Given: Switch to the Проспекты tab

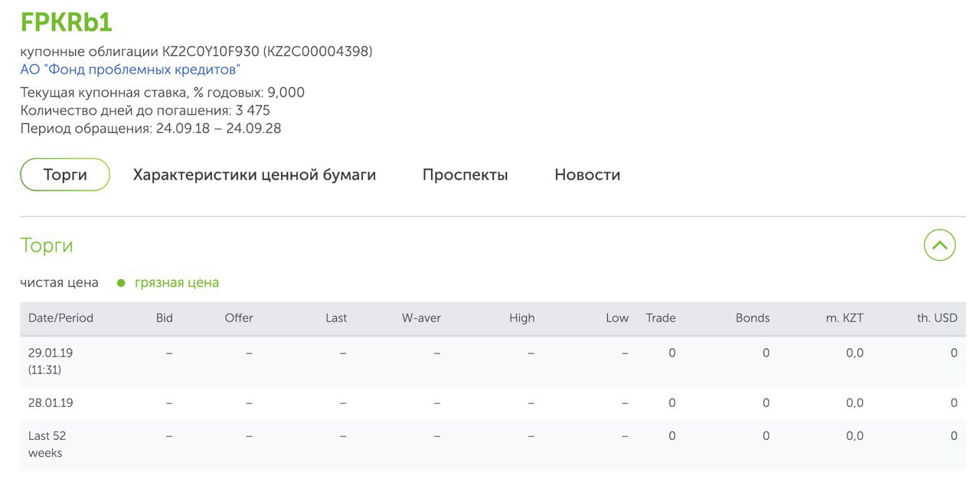Looking at the screenshot, I should 465,174.
